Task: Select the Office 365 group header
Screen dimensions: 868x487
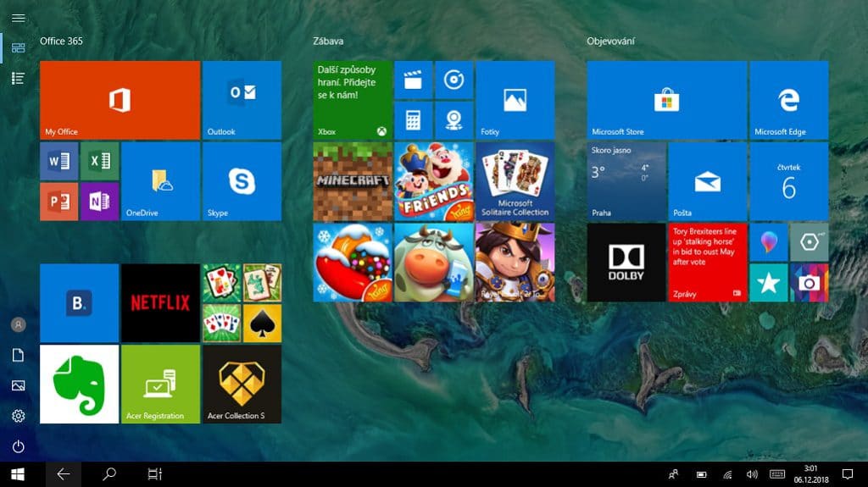Action: (x=61, y=41)
